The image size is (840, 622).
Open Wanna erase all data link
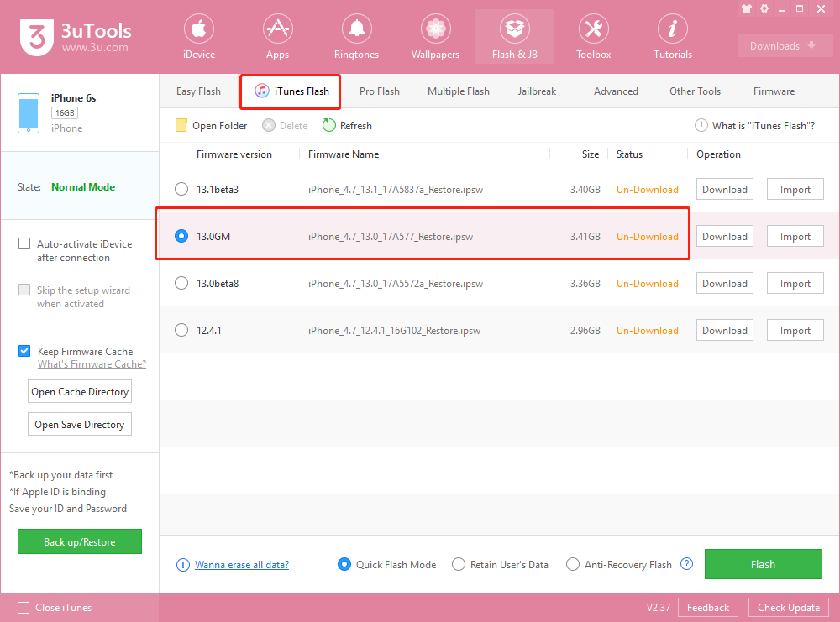[242, 565]
